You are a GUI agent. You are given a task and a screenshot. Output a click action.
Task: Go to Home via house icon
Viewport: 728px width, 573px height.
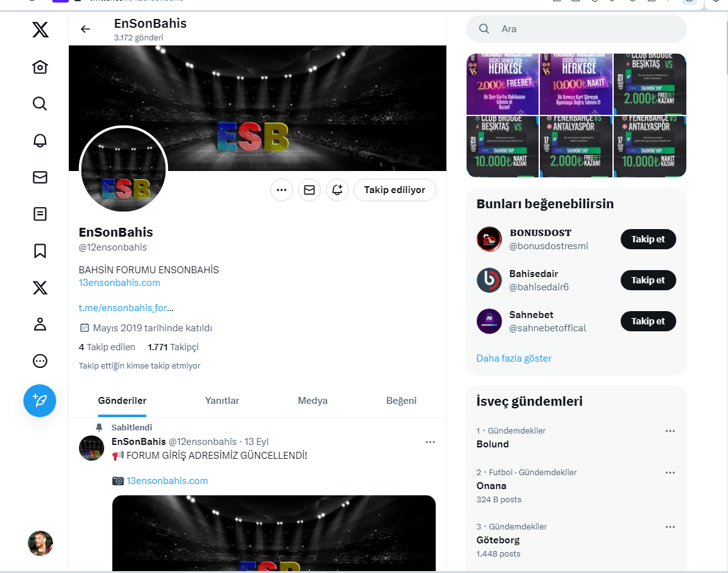point(40,67)
